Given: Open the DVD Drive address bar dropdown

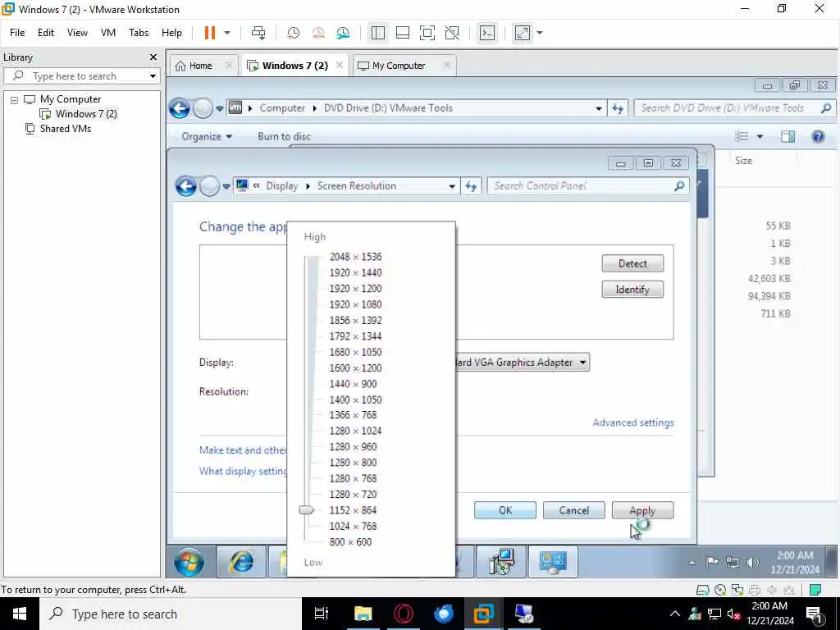Looking at the screenshot, I should tap(598, 108).
